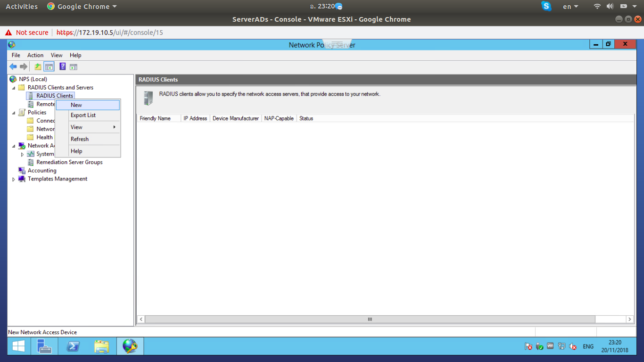Toggle the Show/Hide Action Pane toolbar icon
Image resolution: width=644 pixels, height=362 pixels.
[x=74, y=67]
